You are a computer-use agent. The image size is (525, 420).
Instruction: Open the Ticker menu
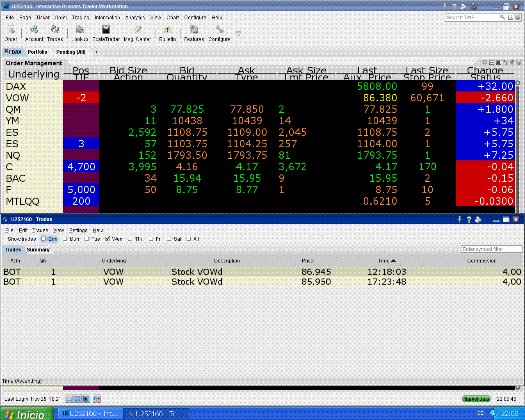coord(43,18)
